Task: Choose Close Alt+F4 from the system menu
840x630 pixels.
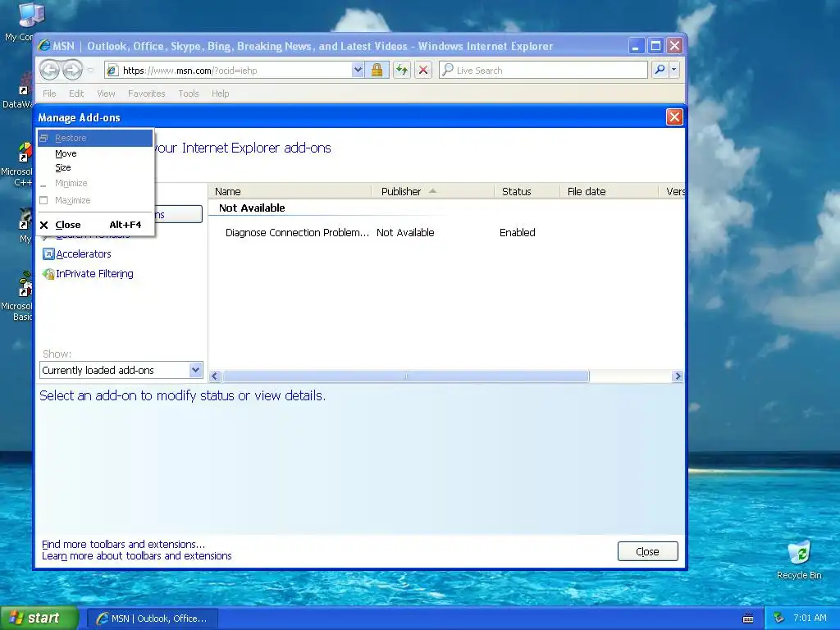Action: pyautogui.click(x=95, y=225)
